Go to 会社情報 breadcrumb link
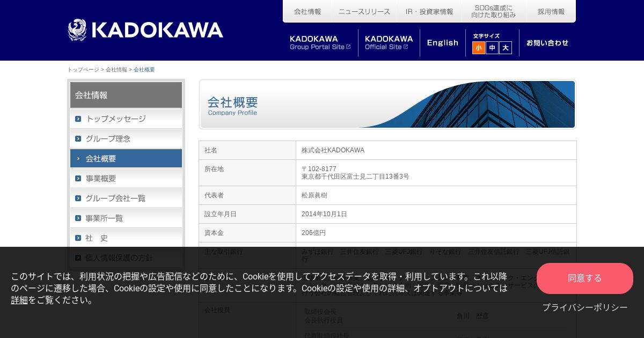 pos(116,70)
